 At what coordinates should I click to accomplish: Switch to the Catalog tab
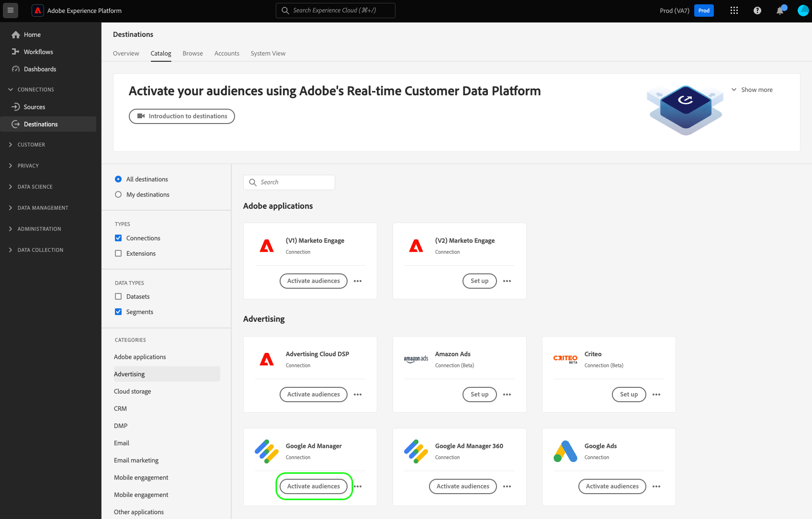tap(161, 53)
